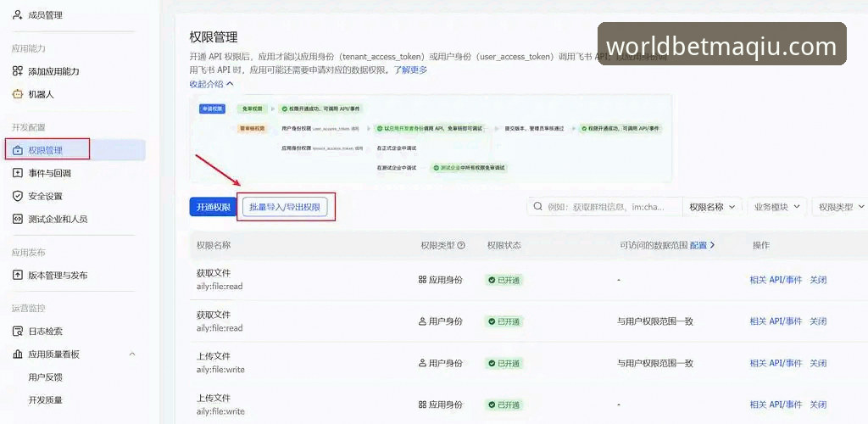
Task: Click the process flow diagram image
Action: coord(431,138)
